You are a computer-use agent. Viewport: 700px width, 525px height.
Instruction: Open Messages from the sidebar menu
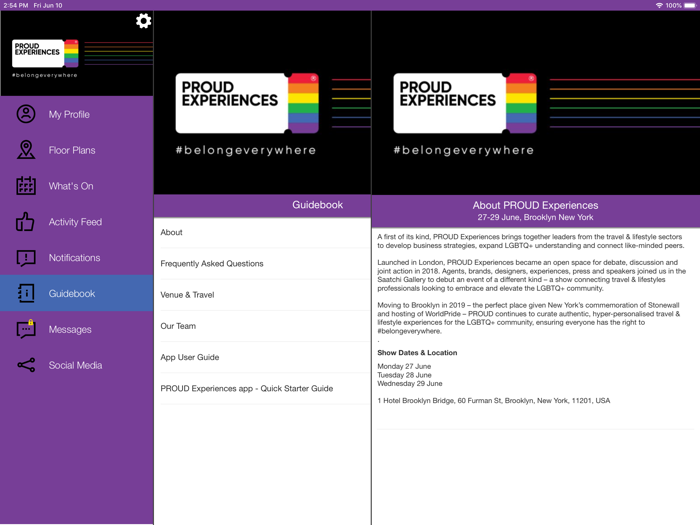[x=77, y=329]
